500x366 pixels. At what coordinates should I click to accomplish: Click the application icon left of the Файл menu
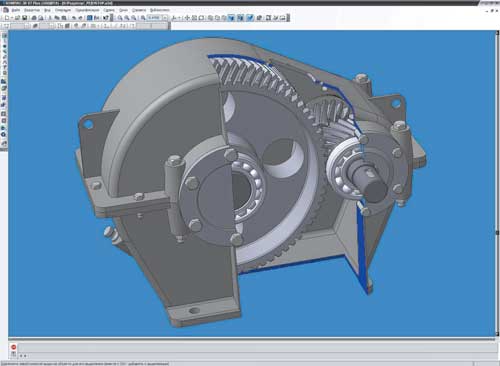(6, 10)
